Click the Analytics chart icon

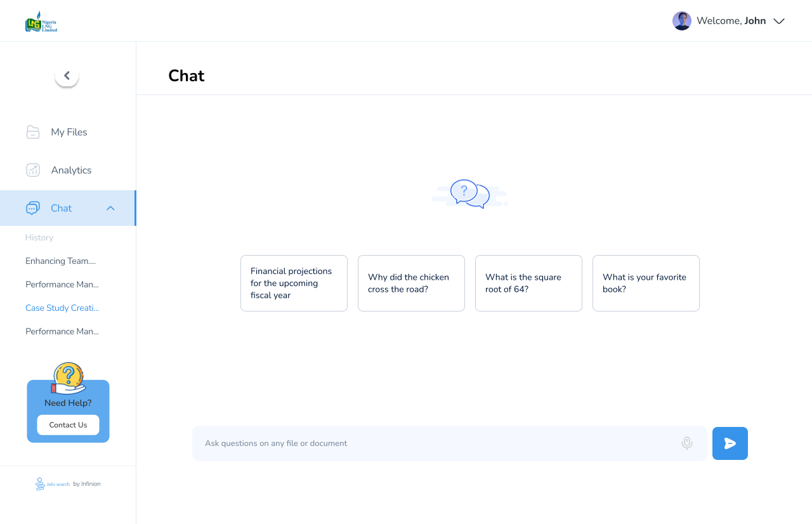click(x=33, y=170)
